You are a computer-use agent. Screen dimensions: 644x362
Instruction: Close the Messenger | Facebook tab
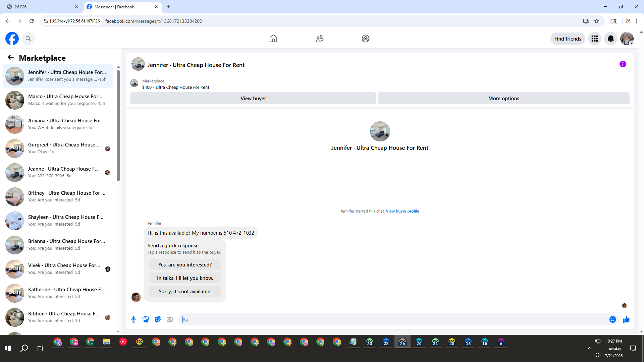(156, 7)
